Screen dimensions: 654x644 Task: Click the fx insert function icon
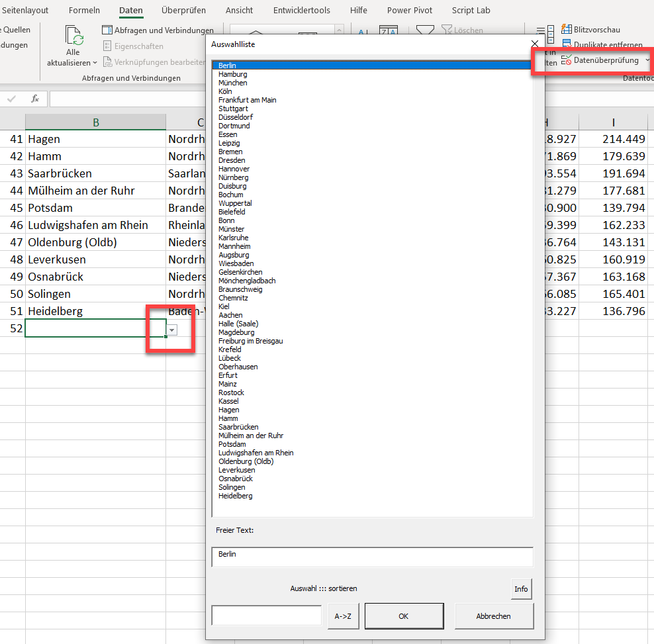35,99
